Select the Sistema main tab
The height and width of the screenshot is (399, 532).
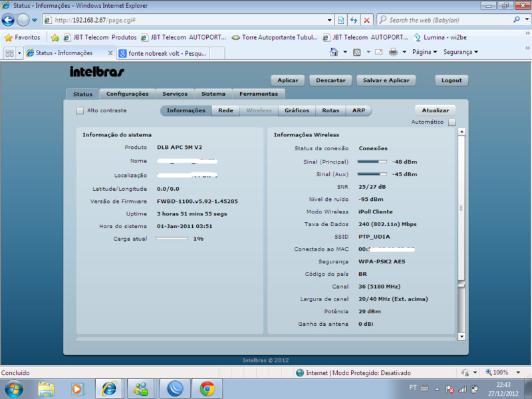213,94
